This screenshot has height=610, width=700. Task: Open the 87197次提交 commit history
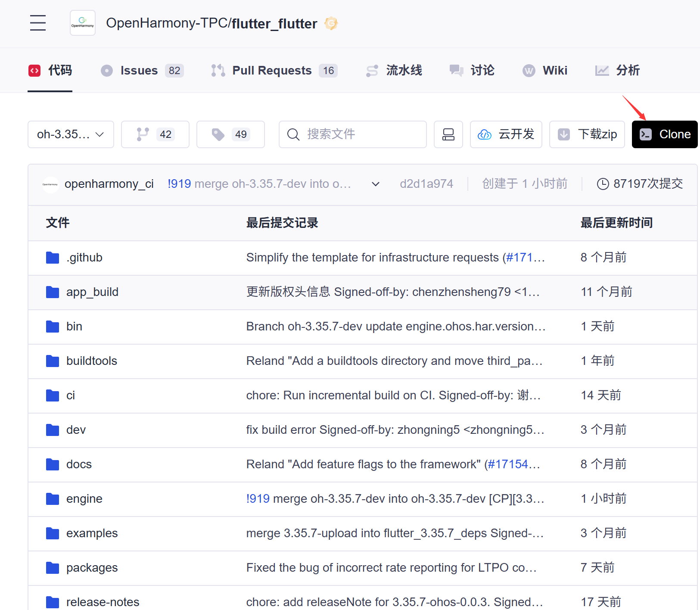[648, 184]
